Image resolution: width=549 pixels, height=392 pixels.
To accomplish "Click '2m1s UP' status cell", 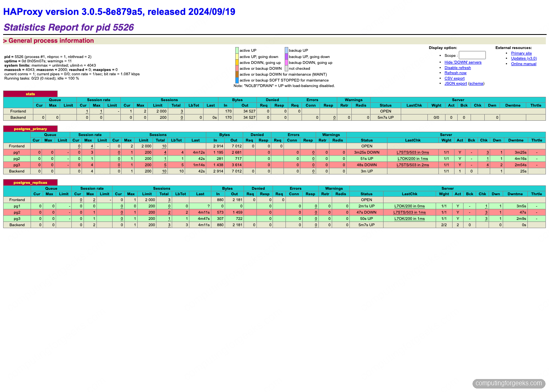I will tap(366, 206).
